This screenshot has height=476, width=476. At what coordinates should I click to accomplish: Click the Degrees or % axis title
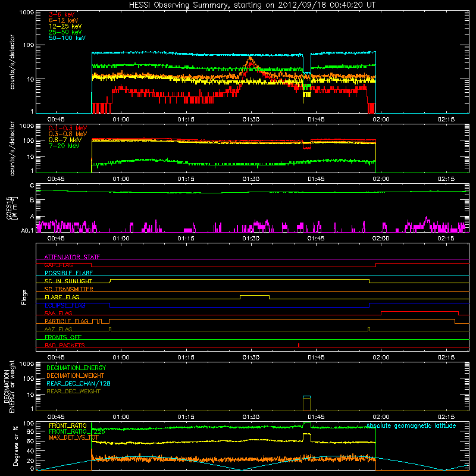coord(16,446)
